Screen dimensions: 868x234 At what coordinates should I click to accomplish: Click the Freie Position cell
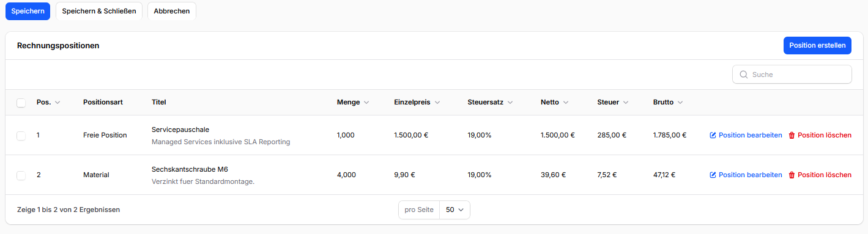[105, 136]
